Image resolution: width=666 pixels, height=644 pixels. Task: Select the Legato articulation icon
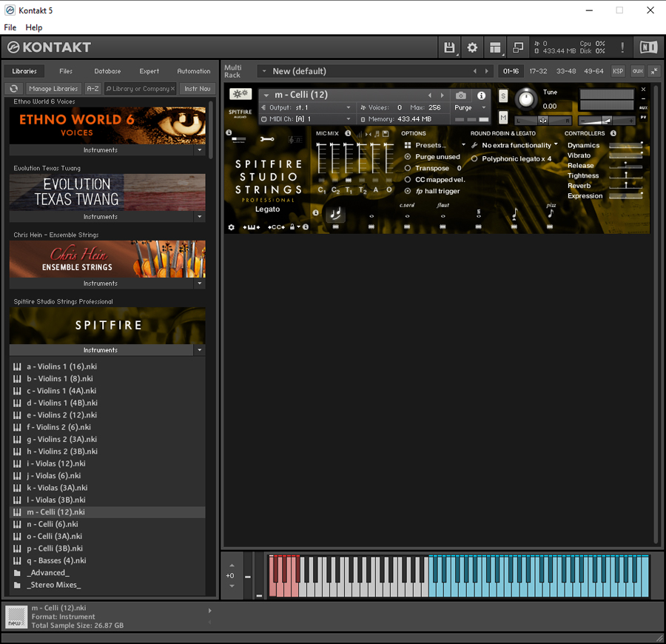click(x=335, y=214)
